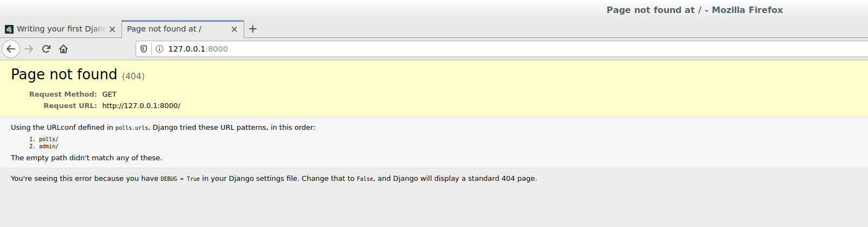Click Django favicon on first tab

(9, 29)
